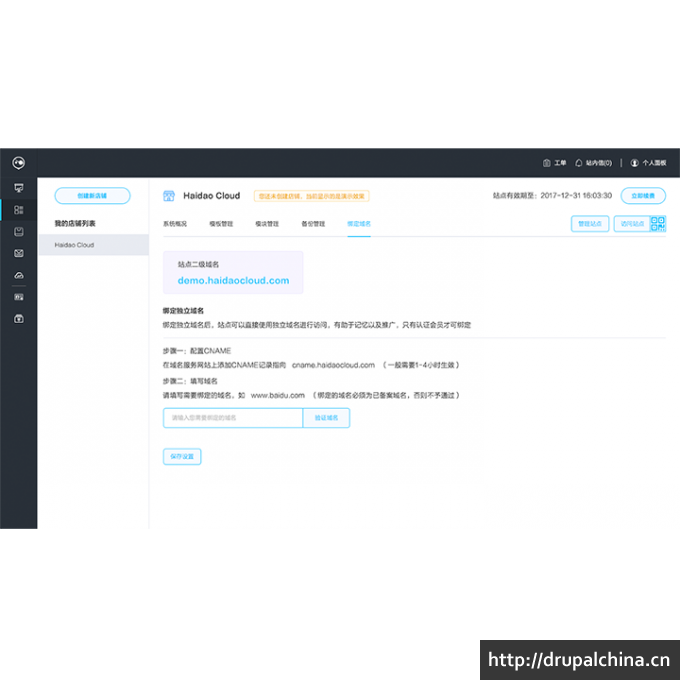Select the 绑定域名 tab
This screenshot has width=680, height=680.
pyautogui.click(x=359, y=224)
